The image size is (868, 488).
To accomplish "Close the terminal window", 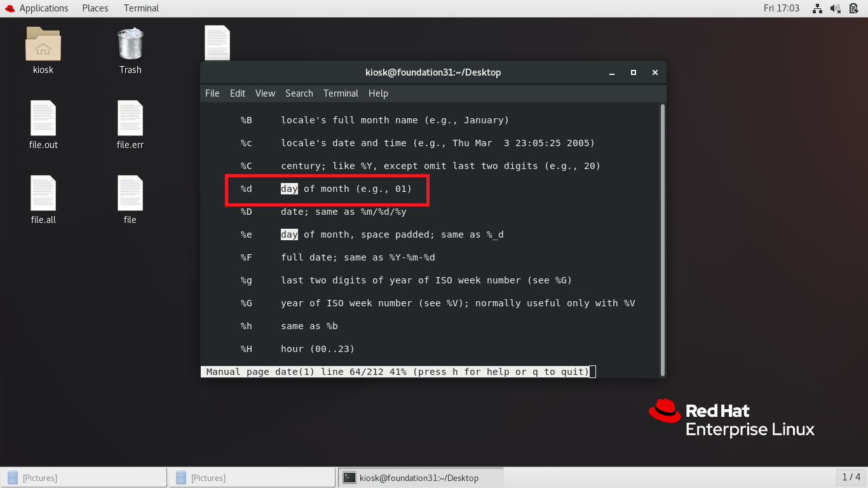I will coord(655,72).
